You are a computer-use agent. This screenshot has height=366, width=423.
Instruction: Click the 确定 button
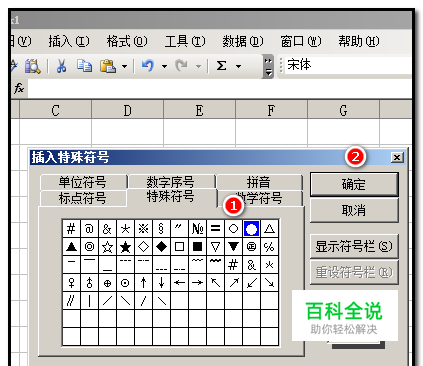[354, 184]
